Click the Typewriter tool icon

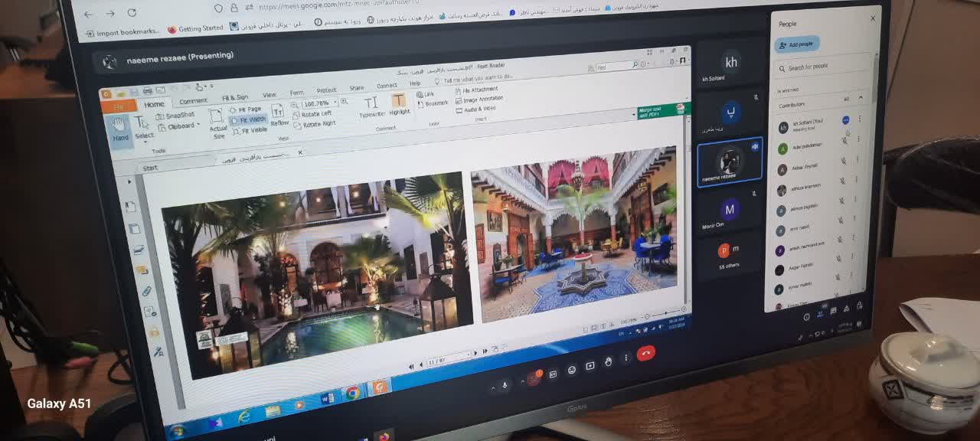tap(371, 106)
